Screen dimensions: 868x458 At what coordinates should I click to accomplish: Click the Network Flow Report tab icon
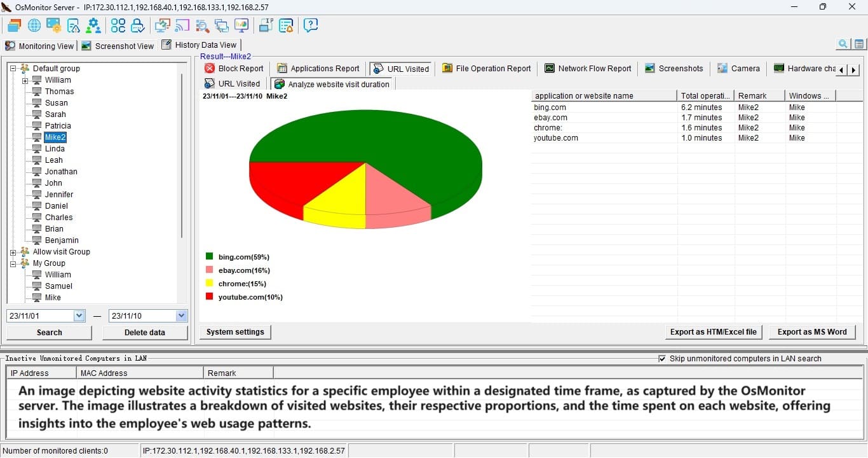[x=550, y=68]
